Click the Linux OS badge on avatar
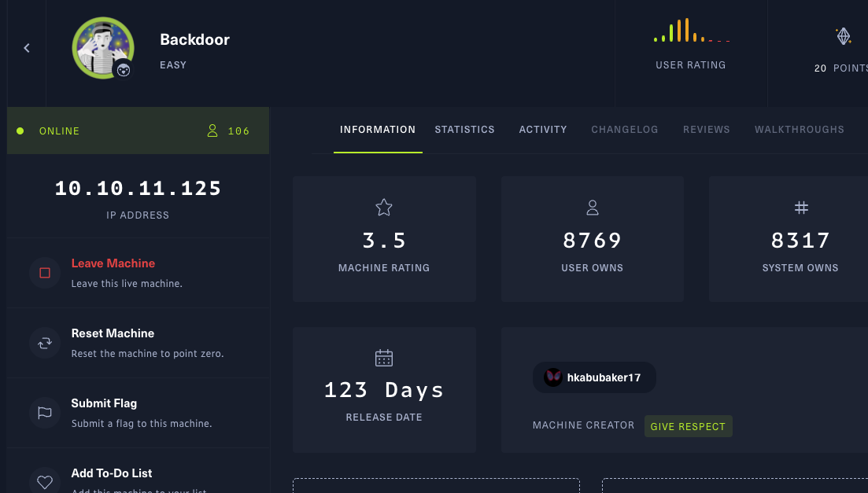 (x=124, y=70)
